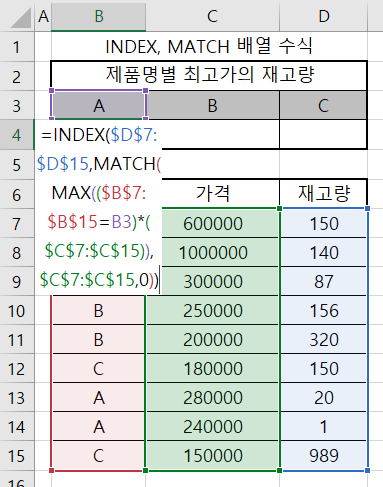Select stock value 156
The width and height of the screenshot is (383, 487).
tap(324, 310)
